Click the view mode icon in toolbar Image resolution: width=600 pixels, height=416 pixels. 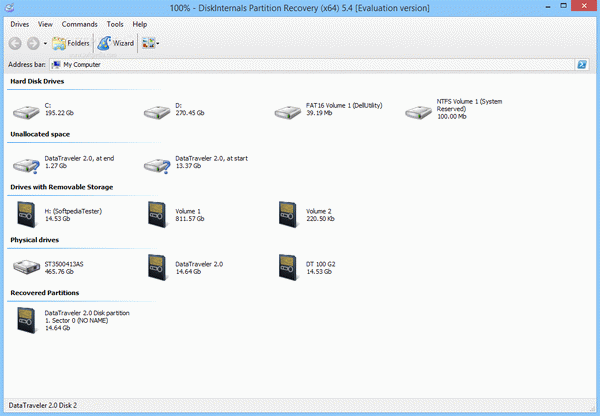(148, 43)
